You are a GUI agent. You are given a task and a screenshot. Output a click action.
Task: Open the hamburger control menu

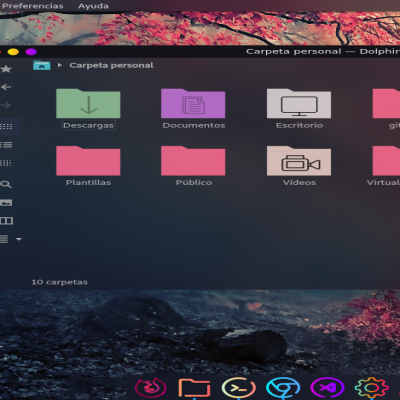pyautogui.click(x=4, y=239)
